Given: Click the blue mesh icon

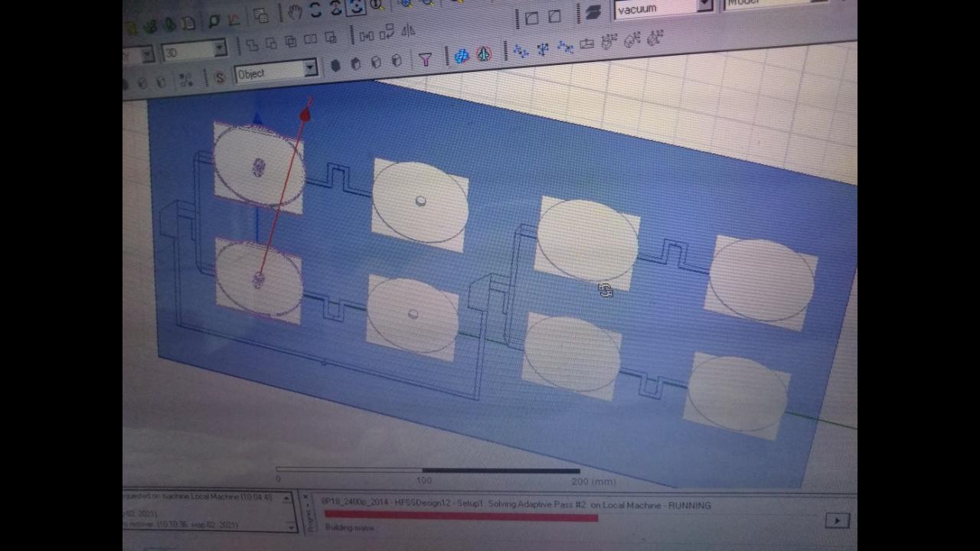Looking at the screenshot, I should click(462, 56).
